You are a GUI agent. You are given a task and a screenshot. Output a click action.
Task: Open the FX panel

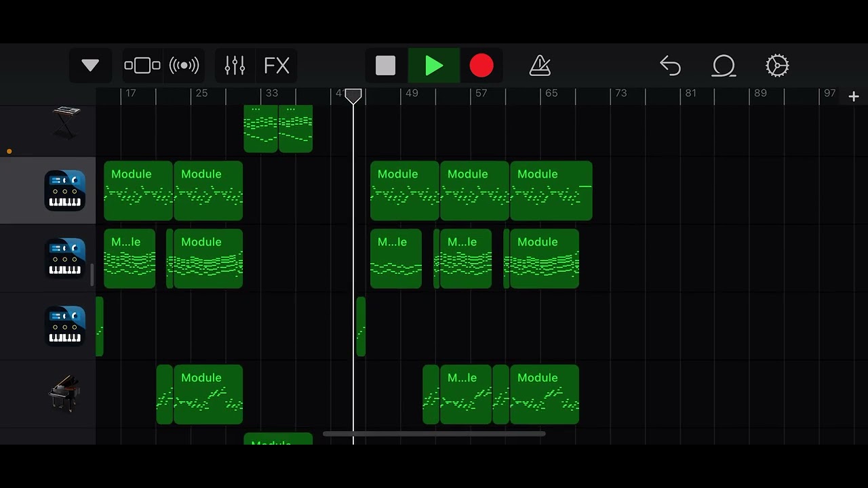(x=277, y=66)
